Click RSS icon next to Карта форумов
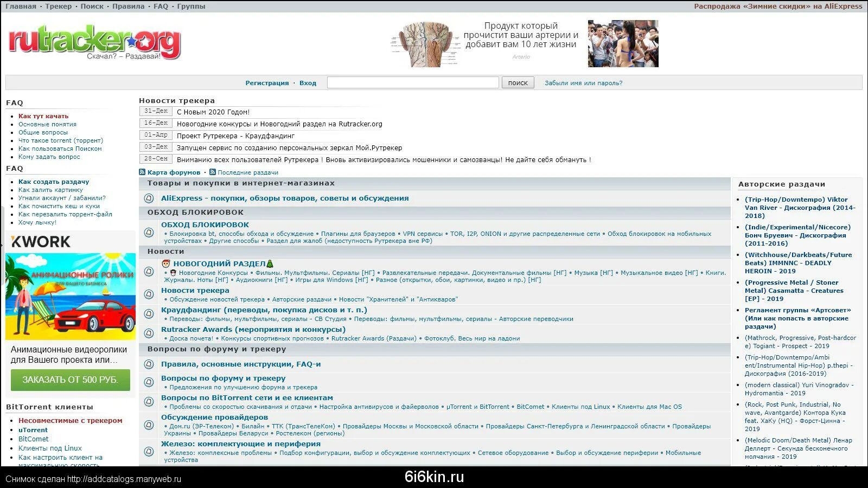This screenshot has height=488, width=868. pos(142,172)
